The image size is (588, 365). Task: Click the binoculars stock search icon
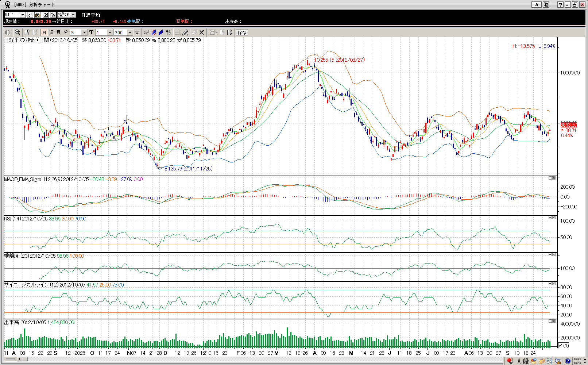tap(38, 15)
